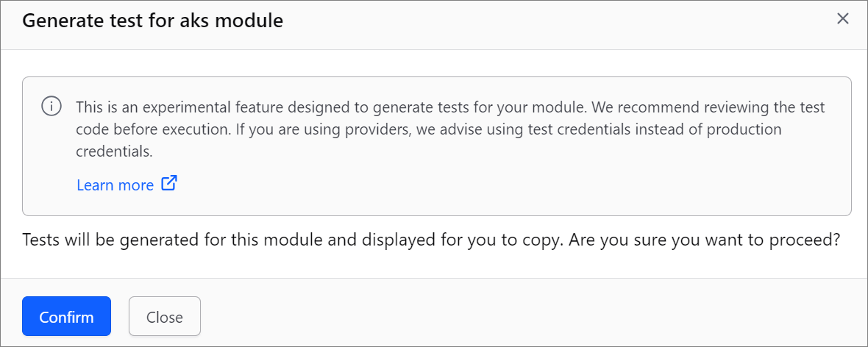
Task: Click the dialog title "Generate test for aks module"
Action: pyautogui.click(x=153, y=21)
